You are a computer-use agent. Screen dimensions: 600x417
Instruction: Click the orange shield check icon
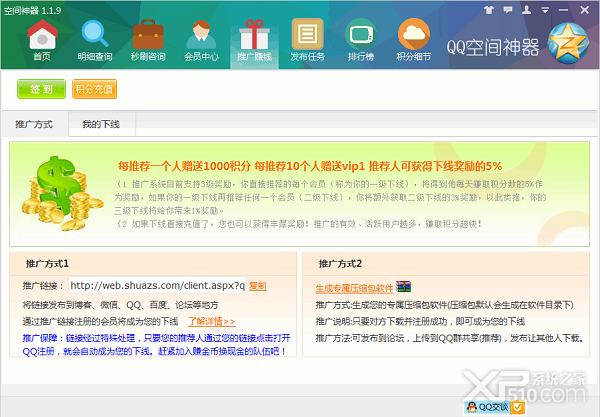tap(517, 407)
